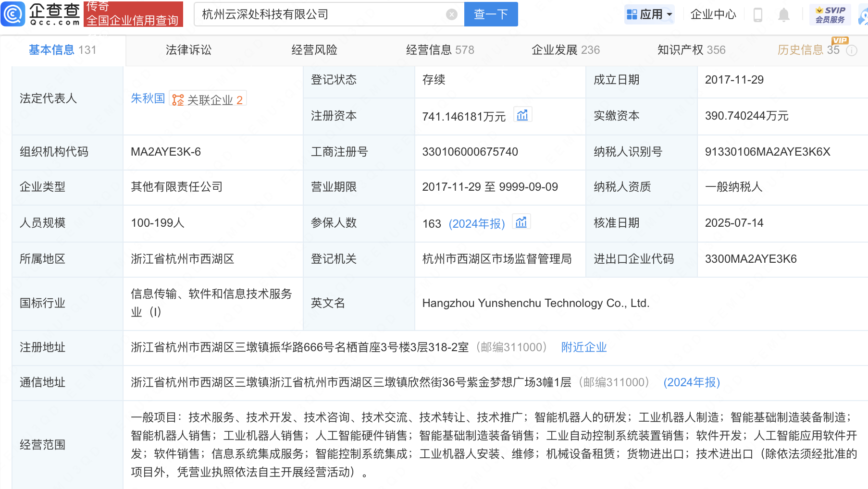Screen dimensions: 868x489
Task: Select the business term 2017-11-29 至 9999-09-09
Action: coord(490,187)
